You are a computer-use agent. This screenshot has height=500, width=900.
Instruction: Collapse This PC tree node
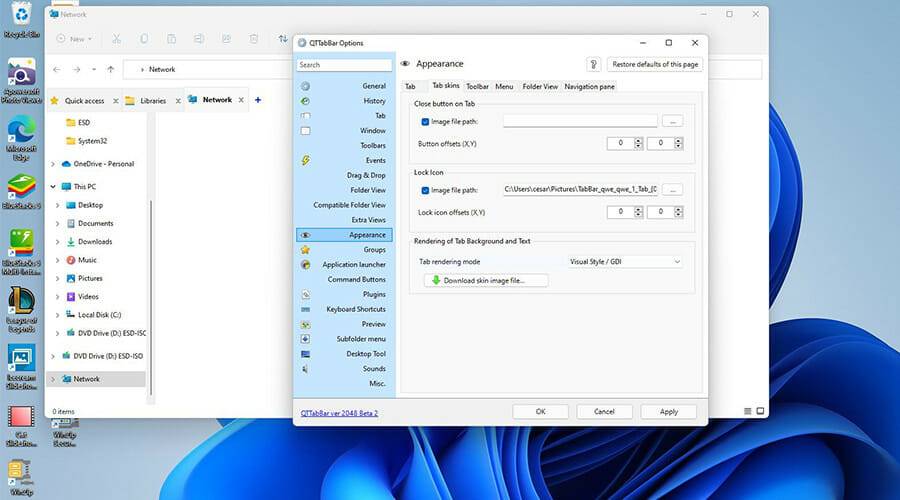click(x=53, y=187)
